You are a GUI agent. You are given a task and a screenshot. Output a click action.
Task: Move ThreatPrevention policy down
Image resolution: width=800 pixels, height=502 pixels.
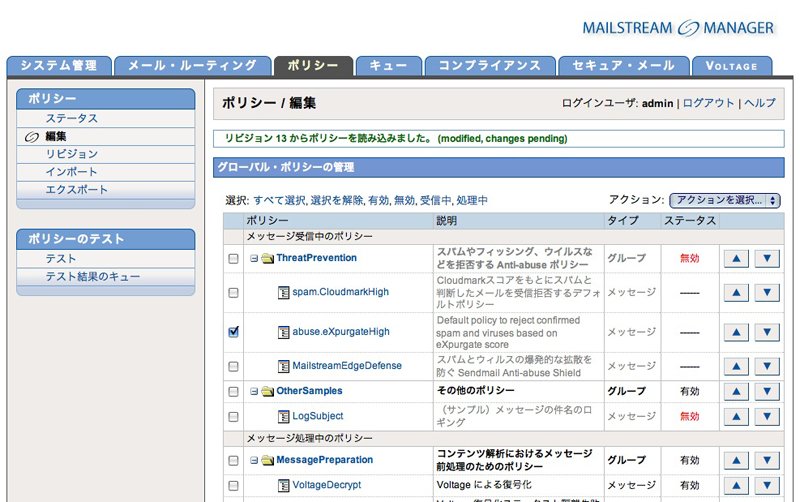pos(767,258)
